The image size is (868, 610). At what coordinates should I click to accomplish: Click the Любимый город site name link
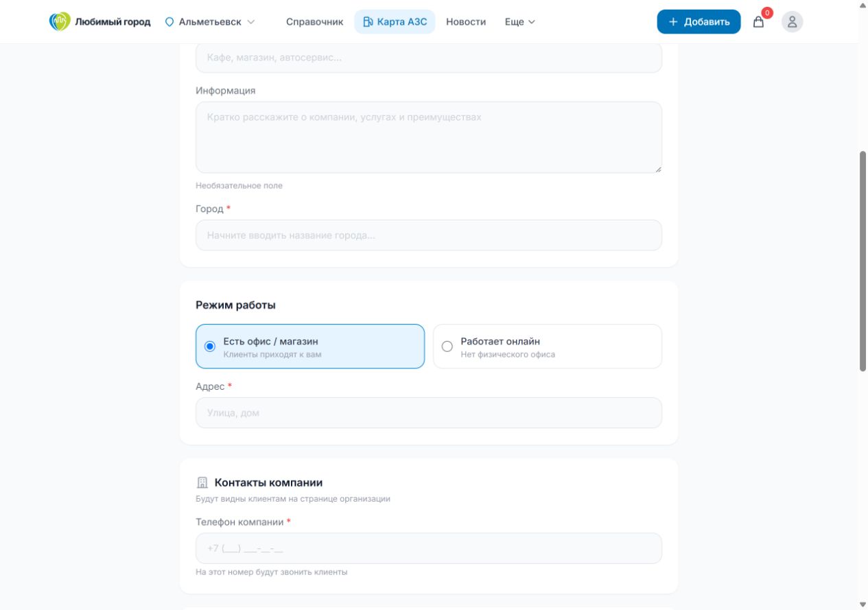click(x=113, y=22)
